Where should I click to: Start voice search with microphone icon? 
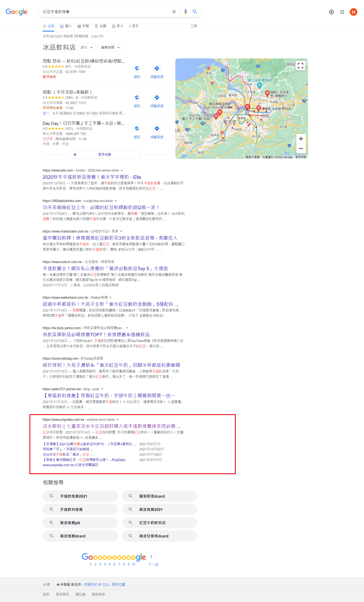[185, 12]
